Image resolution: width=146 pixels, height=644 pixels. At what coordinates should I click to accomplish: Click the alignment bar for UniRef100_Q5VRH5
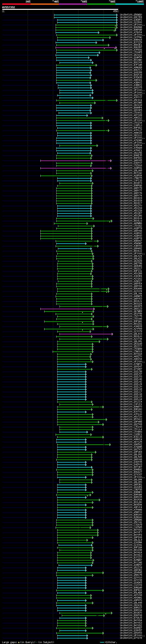tap(80, 573)
